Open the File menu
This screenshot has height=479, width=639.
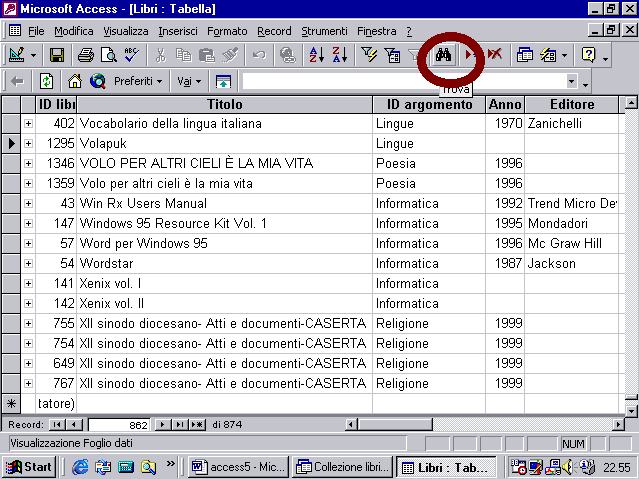(36, 31)
